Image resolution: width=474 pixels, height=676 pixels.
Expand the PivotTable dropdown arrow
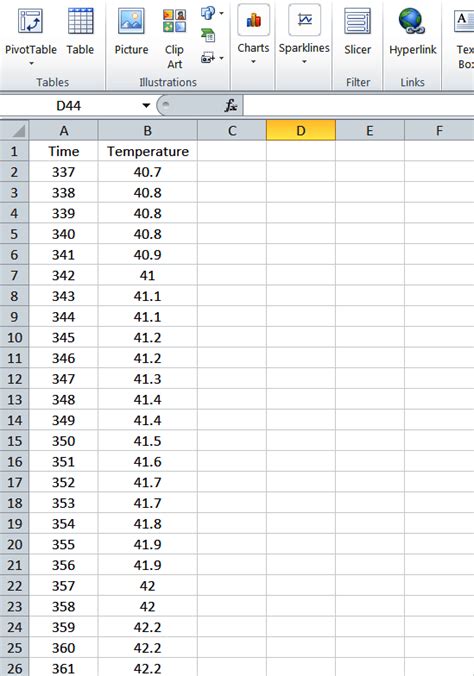pyautogui.click(x=31, y=63)
